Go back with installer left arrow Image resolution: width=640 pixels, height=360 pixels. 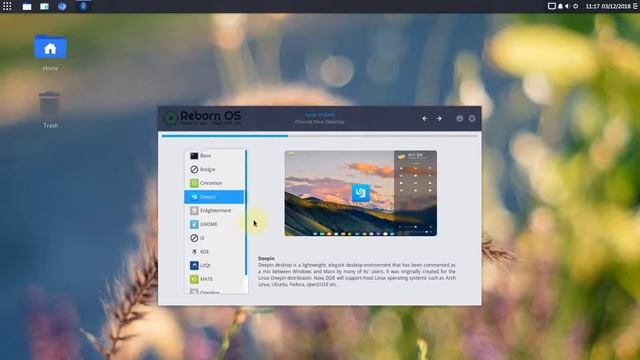tap(425, 118)
